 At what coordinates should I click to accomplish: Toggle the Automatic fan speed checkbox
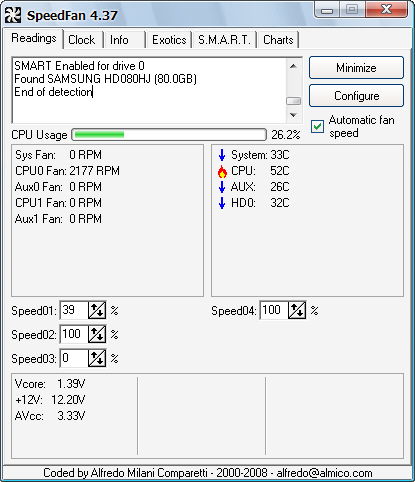click(317, 126)
